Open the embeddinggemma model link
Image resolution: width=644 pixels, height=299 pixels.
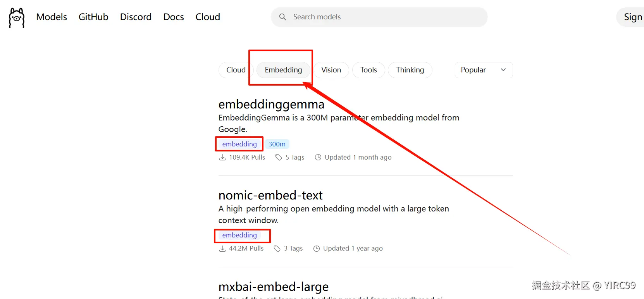click(x=271, y=104)
